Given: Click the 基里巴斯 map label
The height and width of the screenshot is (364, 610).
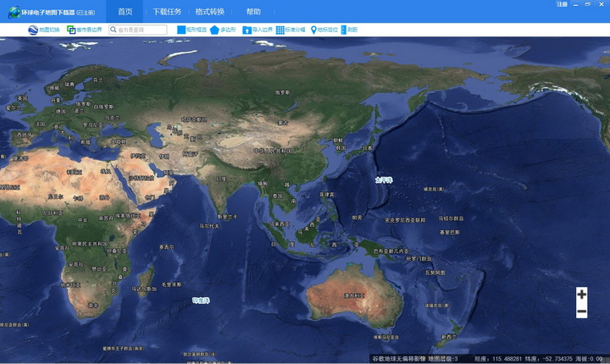Looking at the screenshot, I should 450,232.
